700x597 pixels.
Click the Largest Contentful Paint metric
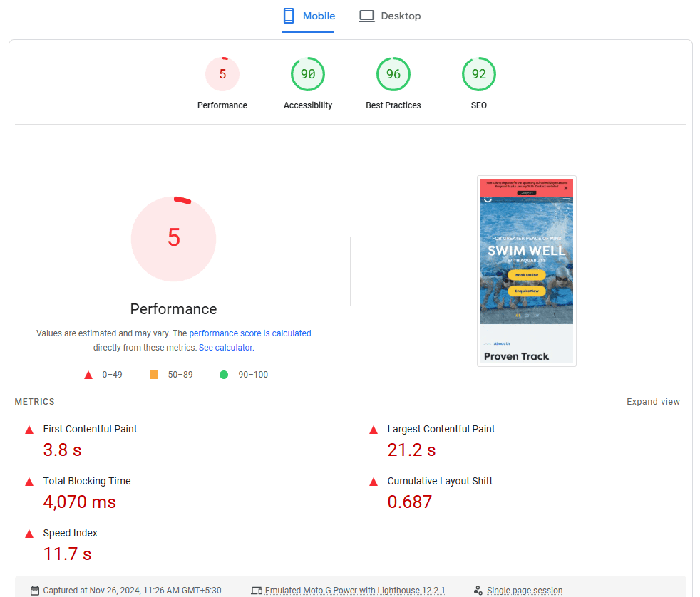[x=441, y=429]
